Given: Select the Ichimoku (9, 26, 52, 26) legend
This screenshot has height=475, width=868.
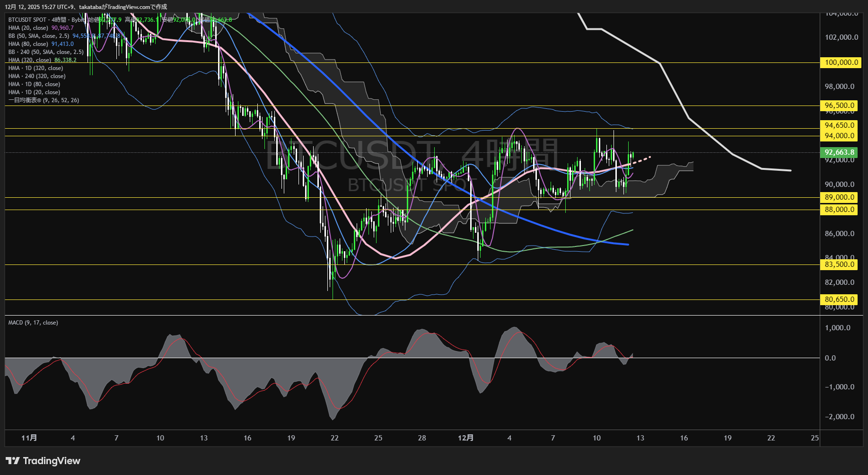Looking at the screenshot, I should point(44,100).
